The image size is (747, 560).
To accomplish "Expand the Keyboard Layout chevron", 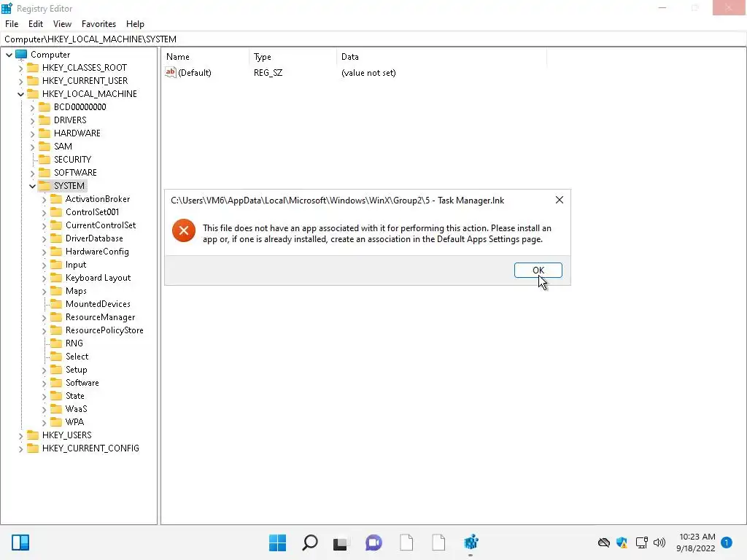I will [x=44, y=278].
